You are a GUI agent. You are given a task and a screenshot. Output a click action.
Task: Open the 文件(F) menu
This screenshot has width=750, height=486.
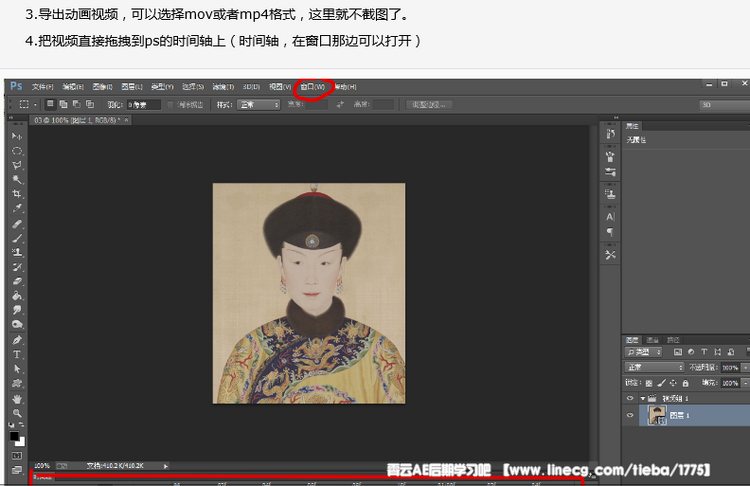43,87
